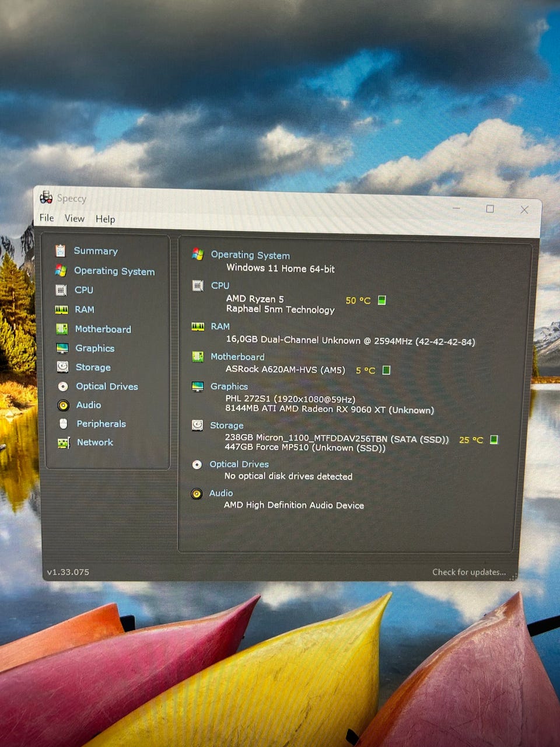
Task: Click the Motherboard icon in sidebar
Action: [62, 329]
